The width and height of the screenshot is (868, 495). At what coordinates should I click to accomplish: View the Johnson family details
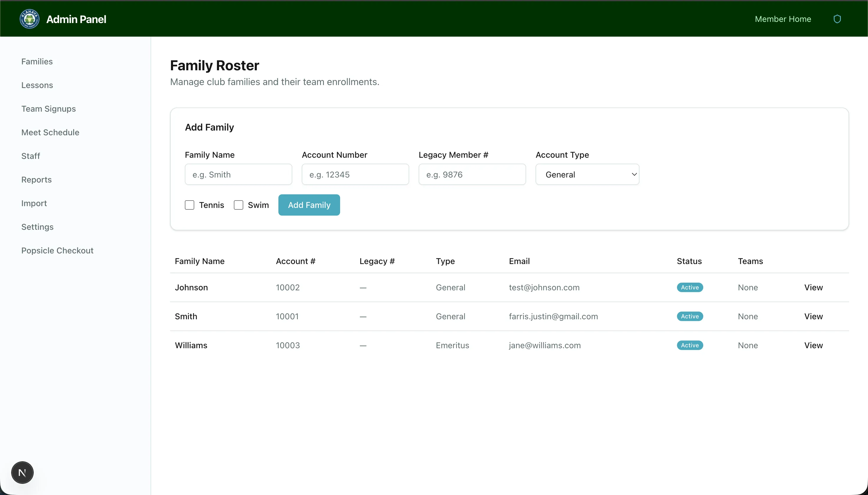coord(814,287)
